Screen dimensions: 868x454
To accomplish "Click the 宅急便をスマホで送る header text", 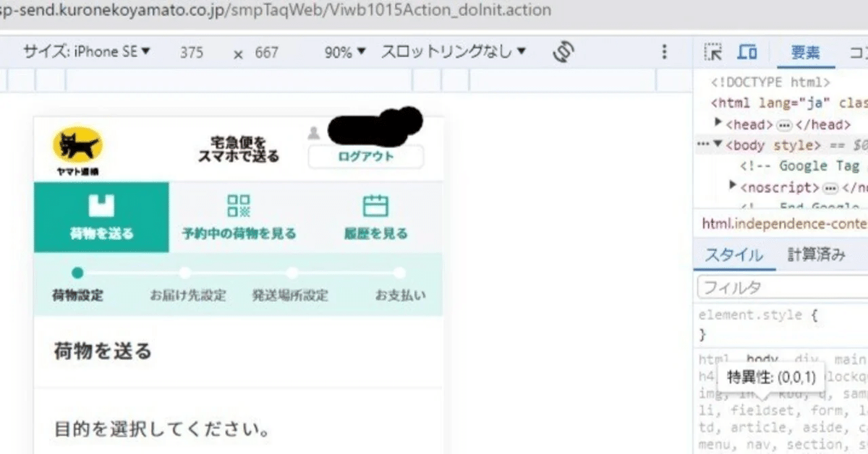I will (x=239, y=150).
